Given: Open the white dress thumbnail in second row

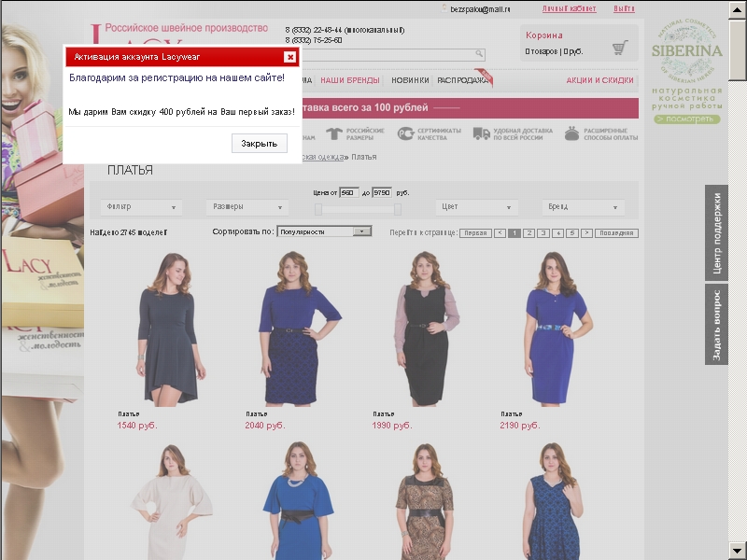Looking at the screenshot, I should [x=171, y=502].
